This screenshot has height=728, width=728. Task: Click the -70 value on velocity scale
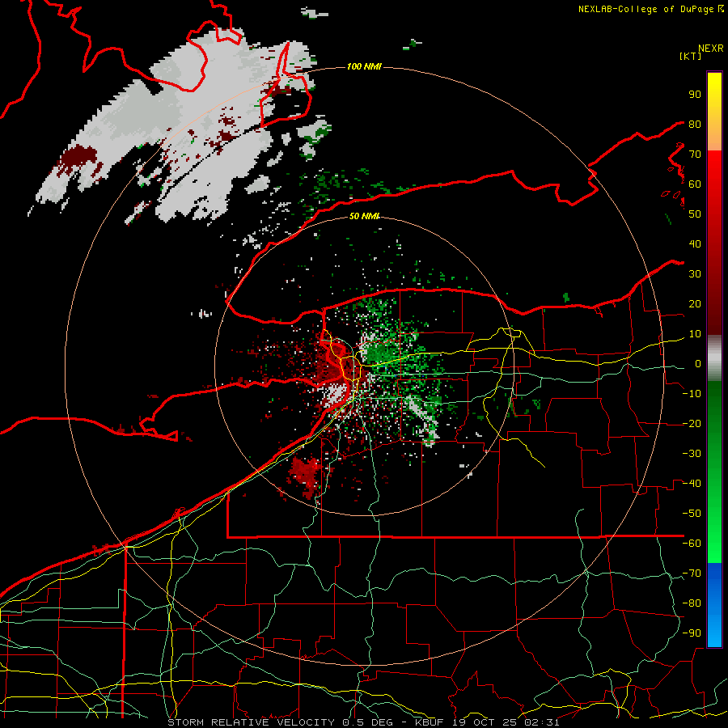tap(692, 574)
